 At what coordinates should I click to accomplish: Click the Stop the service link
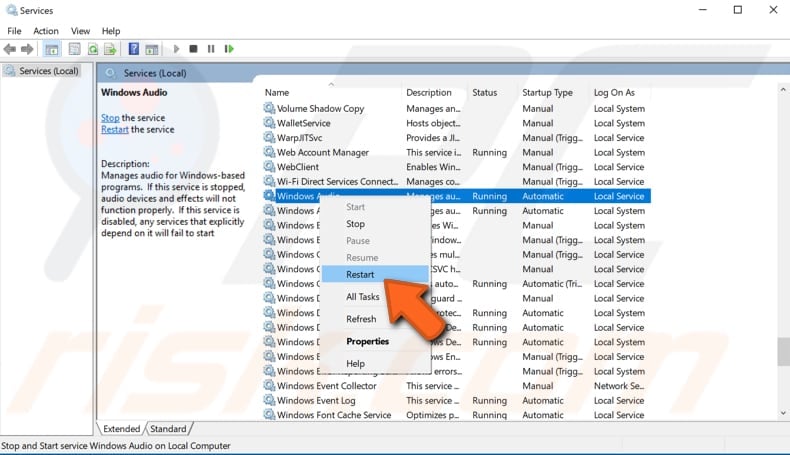[x=110, y=118]
